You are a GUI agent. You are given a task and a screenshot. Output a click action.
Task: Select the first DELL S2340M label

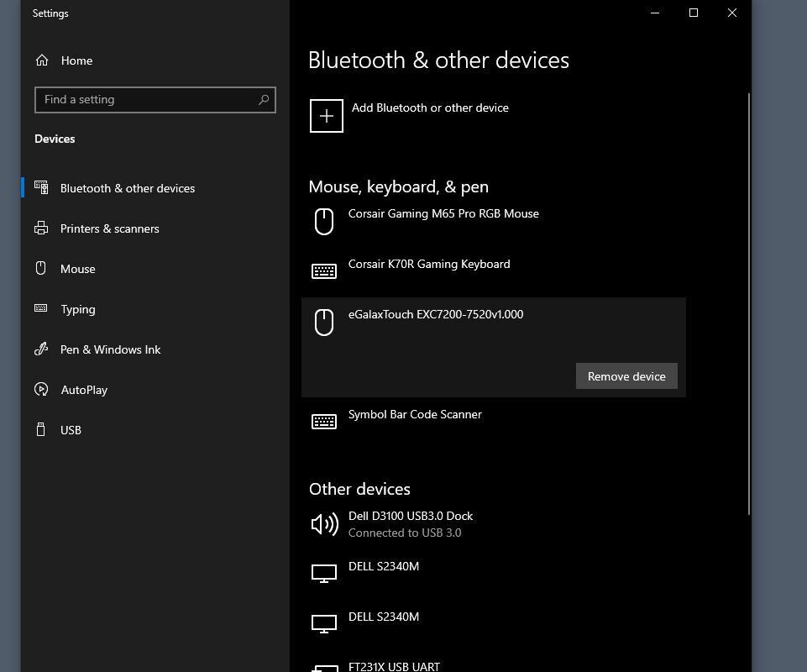(384, 566)
